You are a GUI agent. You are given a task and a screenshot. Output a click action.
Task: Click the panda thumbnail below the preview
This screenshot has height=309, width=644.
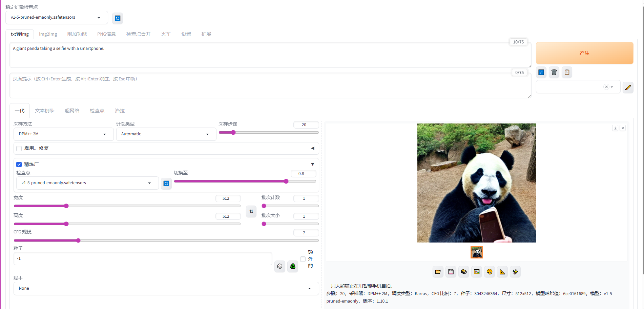coord(476,252)
